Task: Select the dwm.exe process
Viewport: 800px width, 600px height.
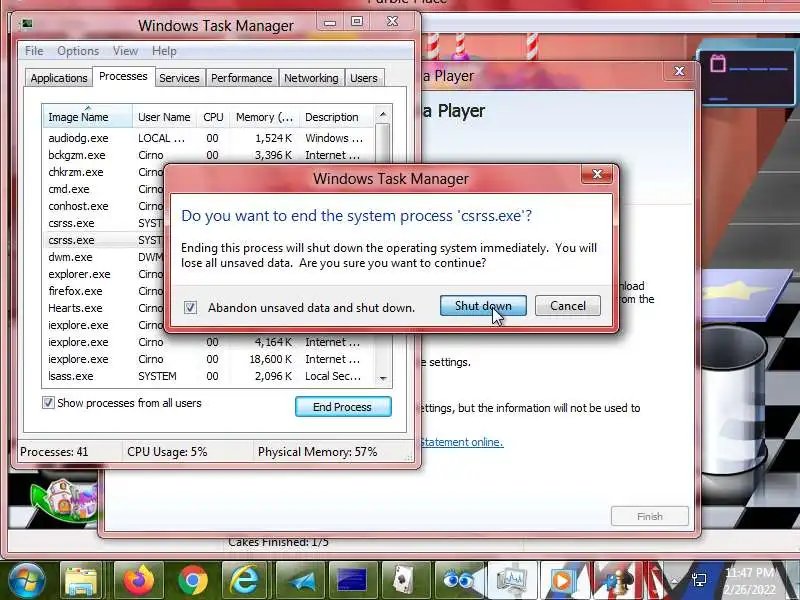Action: pos(105,257)
